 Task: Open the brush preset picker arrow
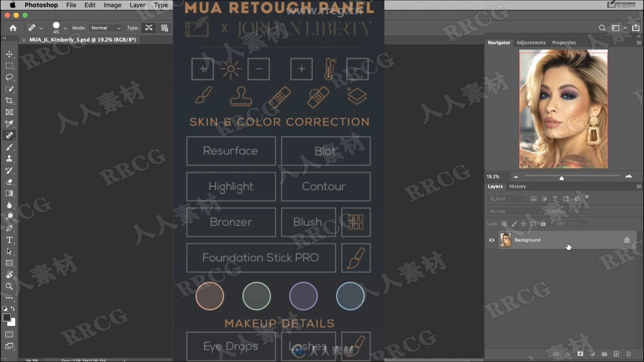pos(65,28)
